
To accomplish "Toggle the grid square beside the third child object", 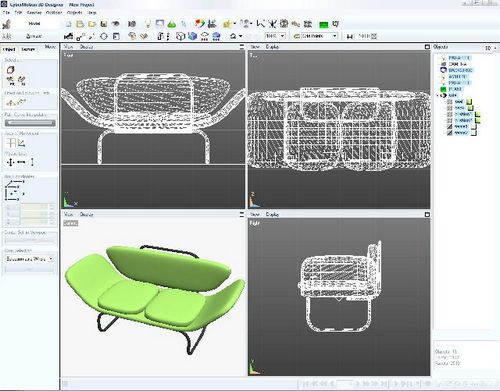I will tap(450, 114).
